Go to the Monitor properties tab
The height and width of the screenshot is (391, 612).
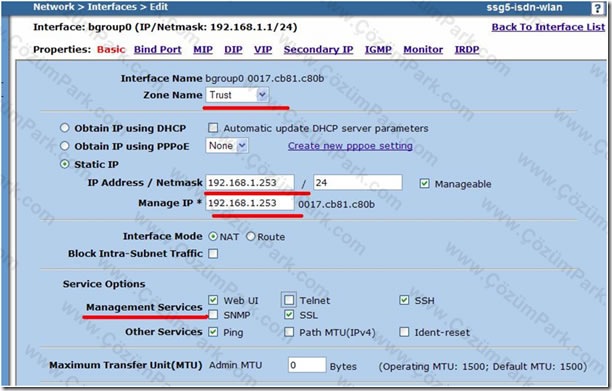(423, 50)
